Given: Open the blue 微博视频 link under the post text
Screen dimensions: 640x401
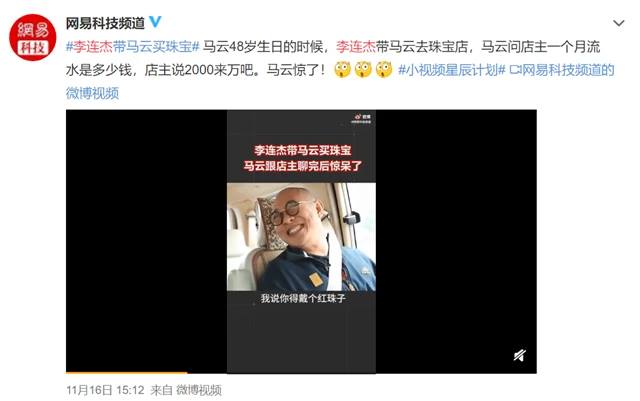Looking at the screenshot, I should pos(92,93).
